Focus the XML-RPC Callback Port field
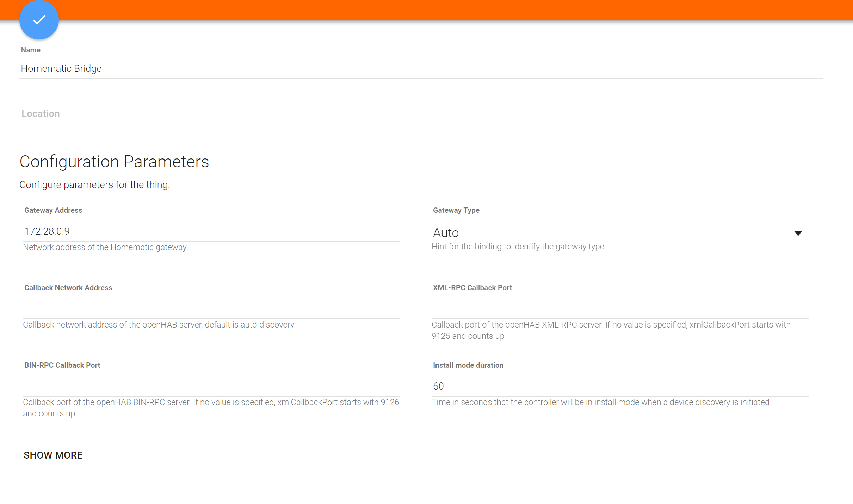Viewport: 853px width, 504px height. click(x=620, y=309)
